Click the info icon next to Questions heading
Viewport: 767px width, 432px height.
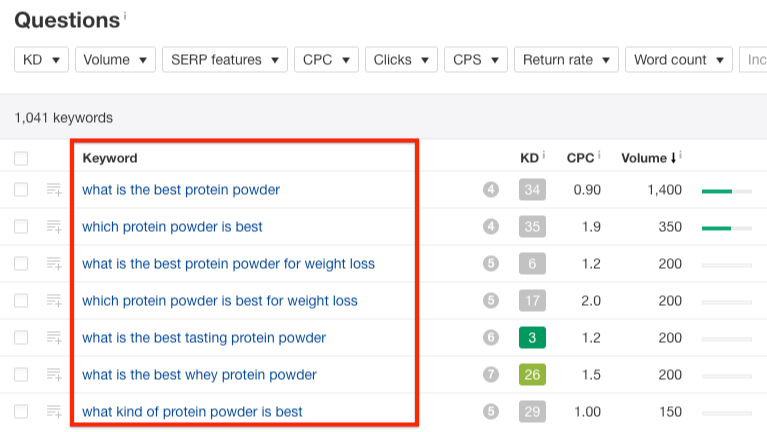124,17
